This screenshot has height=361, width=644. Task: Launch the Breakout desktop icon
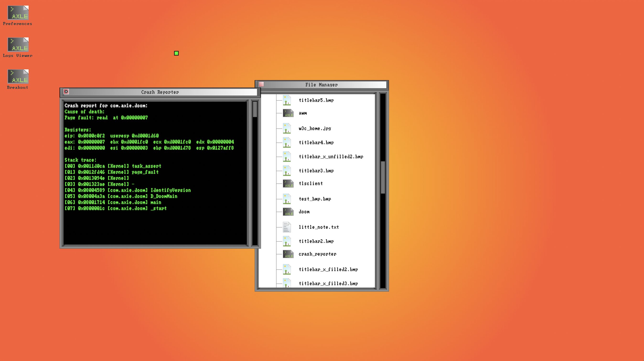coord(18,77)
